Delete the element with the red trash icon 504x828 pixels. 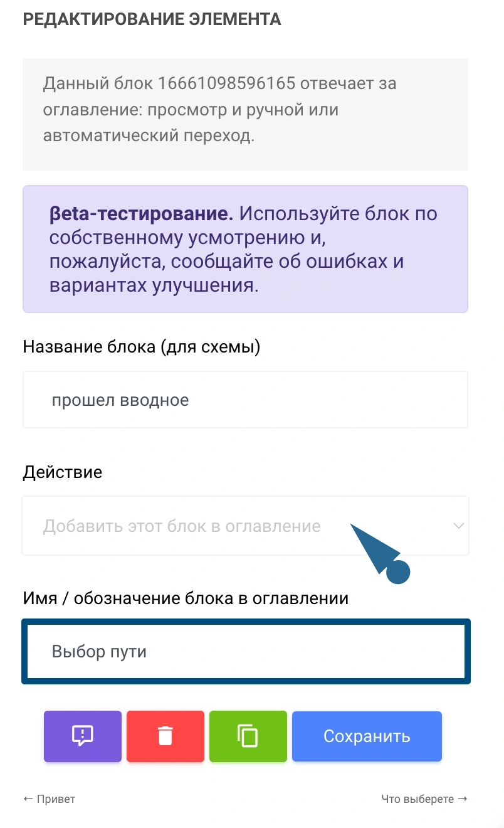click(x=165, y=736)
